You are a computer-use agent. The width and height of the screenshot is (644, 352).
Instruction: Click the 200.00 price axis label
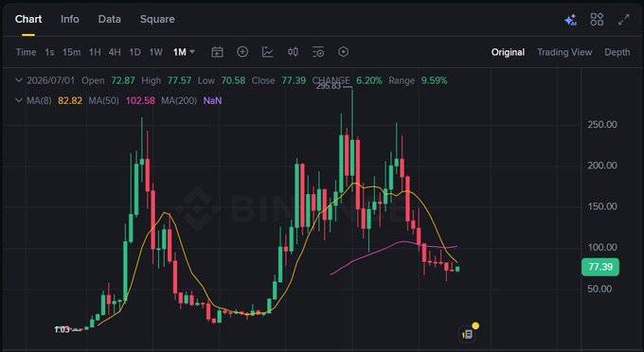click(602, 166)
